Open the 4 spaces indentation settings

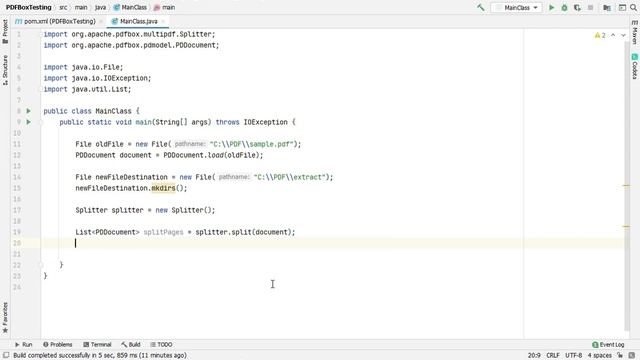click(x=600, y=356)
